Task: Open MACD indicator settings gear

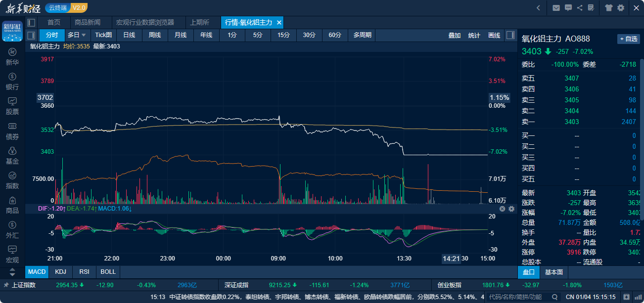Action: pos(511,209)
